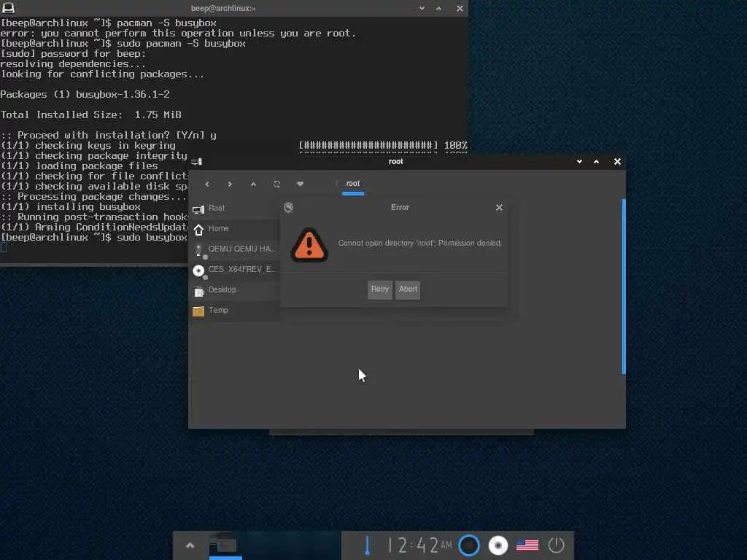This screenshot has height=560, width=747.
Task: Click the 'Cannot open directory' error message
Action: click(x=419, y=244)
